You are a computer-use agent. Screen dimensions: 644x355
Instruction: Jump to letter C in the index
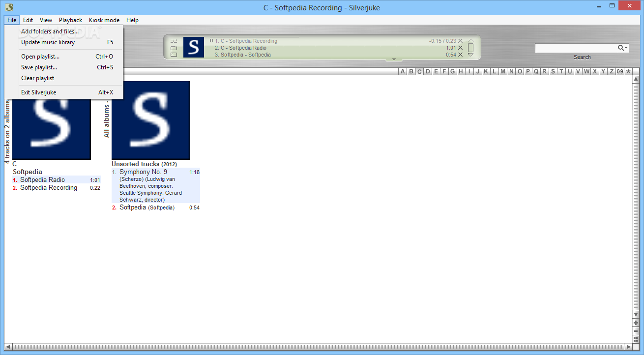tap(419, 71)
